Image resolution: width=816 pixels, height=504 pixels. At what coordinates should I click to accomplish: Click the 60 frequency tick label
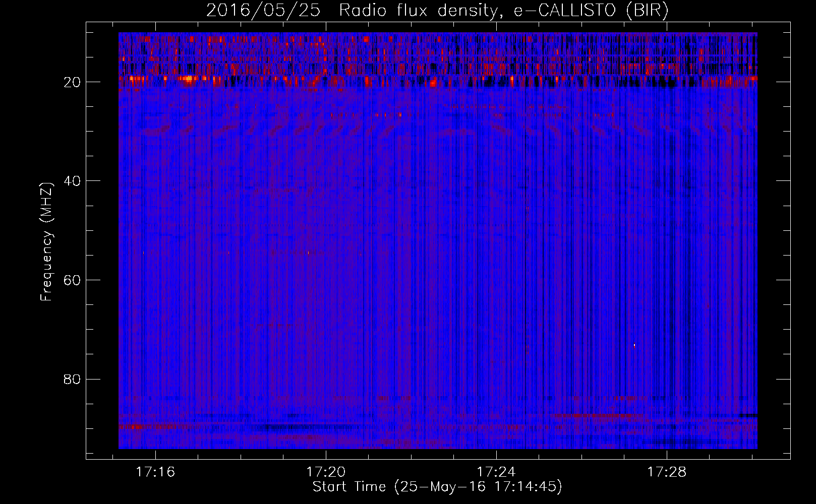point(72,280)
